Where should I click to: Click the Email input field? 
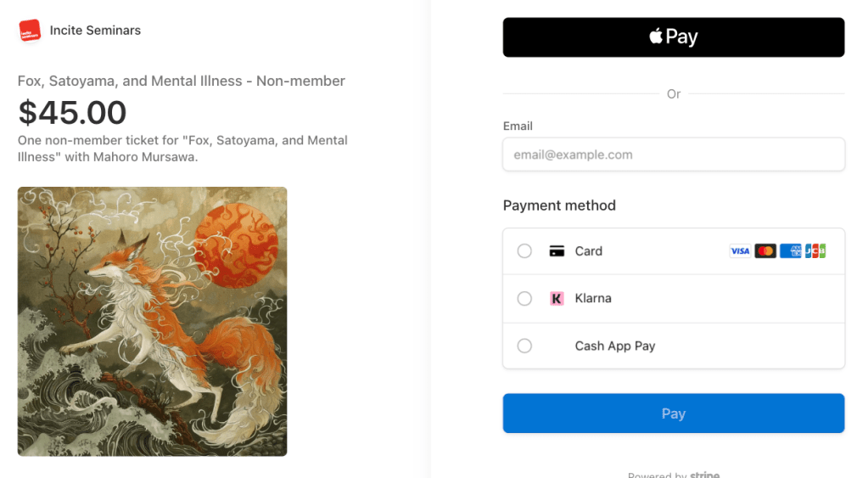674,155
